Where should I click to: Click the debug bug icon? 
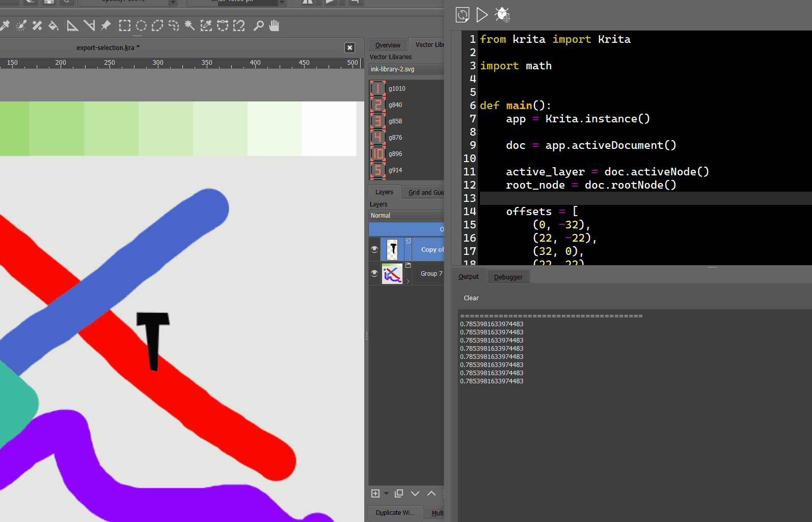click(x=502, y=15)
